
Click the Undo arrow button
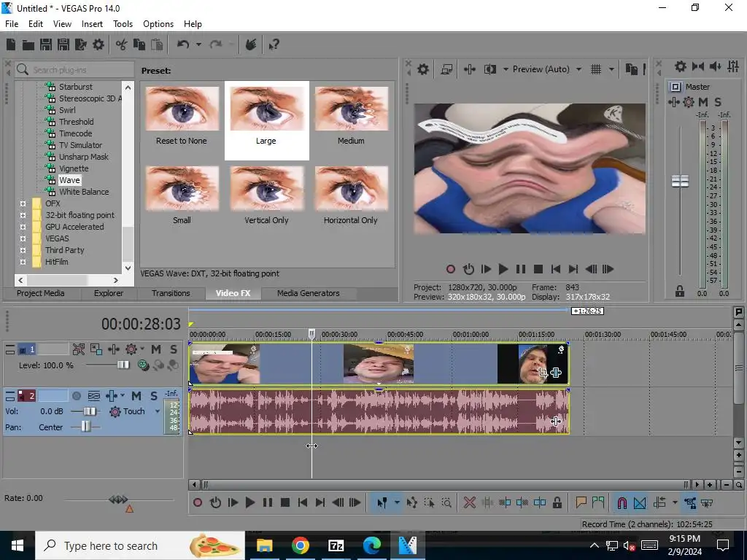click(x=183, y=44)
